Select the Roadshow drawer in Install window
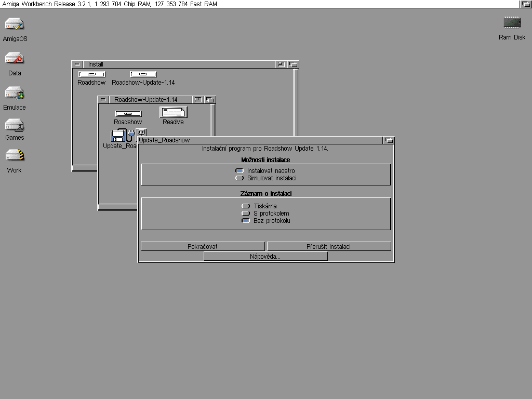 click(91, 74)
